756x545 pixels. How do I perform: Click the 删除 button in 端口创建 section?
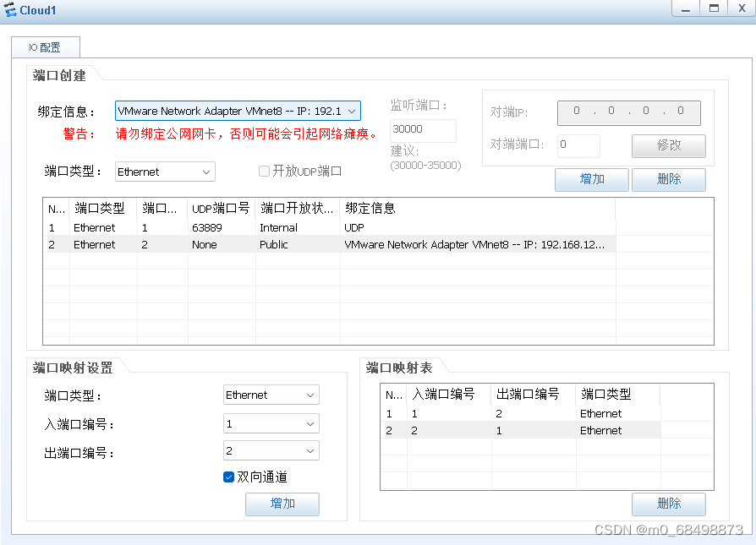[668, 179]
